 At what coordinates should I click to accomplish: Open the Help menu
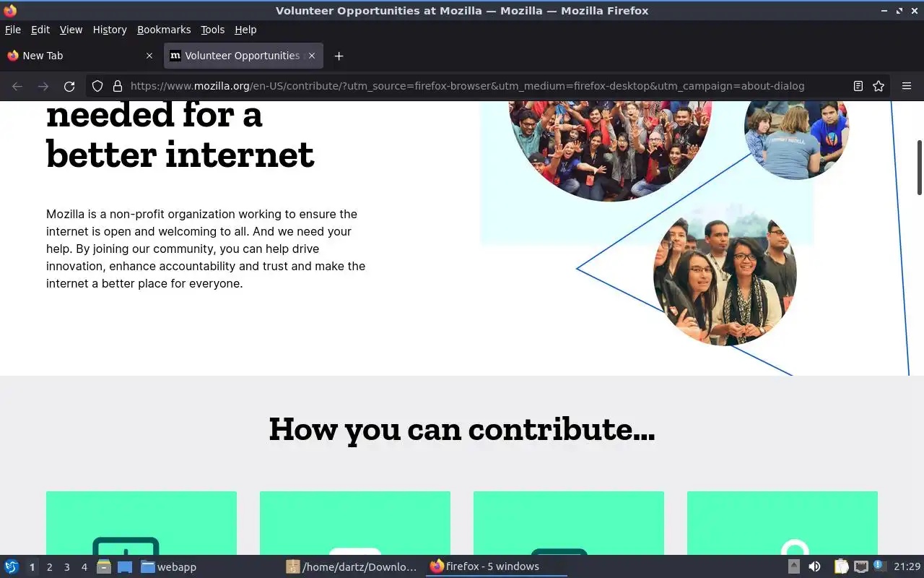tap(245, 30)
